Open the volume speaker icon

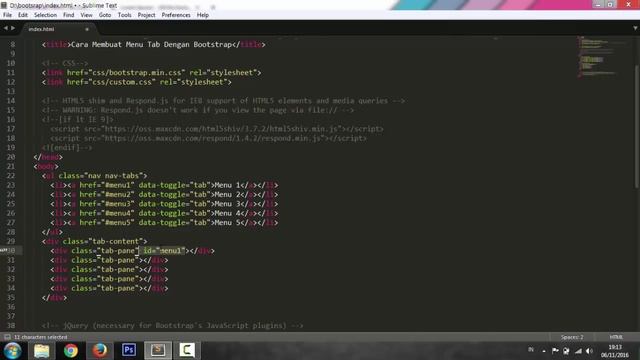[x=589, y=351]
